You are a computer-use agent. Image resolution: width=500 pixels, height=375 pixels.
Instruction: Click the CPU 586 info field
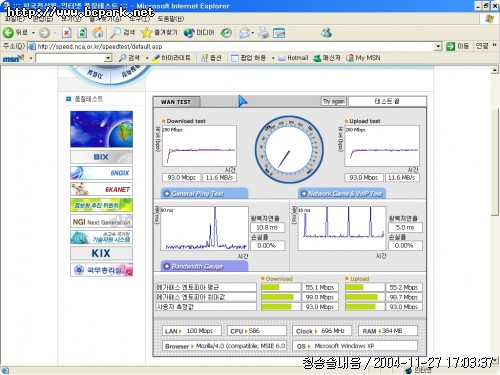(257, 331)
